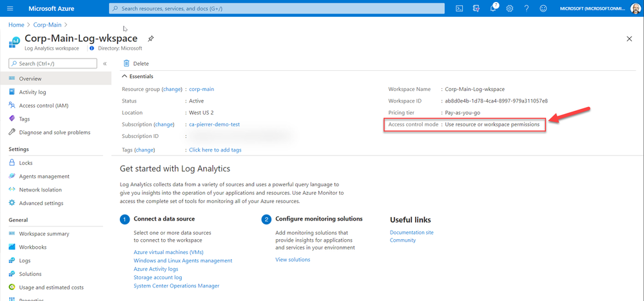
Task: Open the Help question mark icon
Action: 527,8
